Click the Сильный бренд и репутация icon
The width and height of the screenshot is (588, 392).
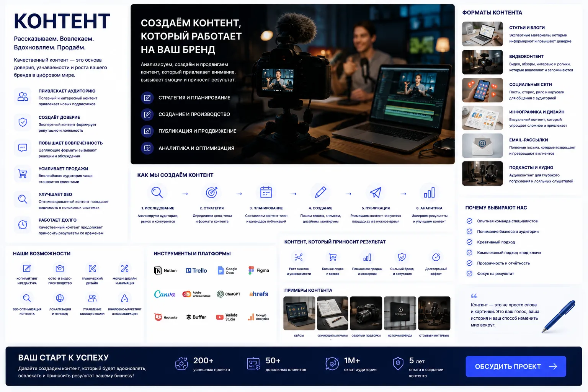point(402,257)
